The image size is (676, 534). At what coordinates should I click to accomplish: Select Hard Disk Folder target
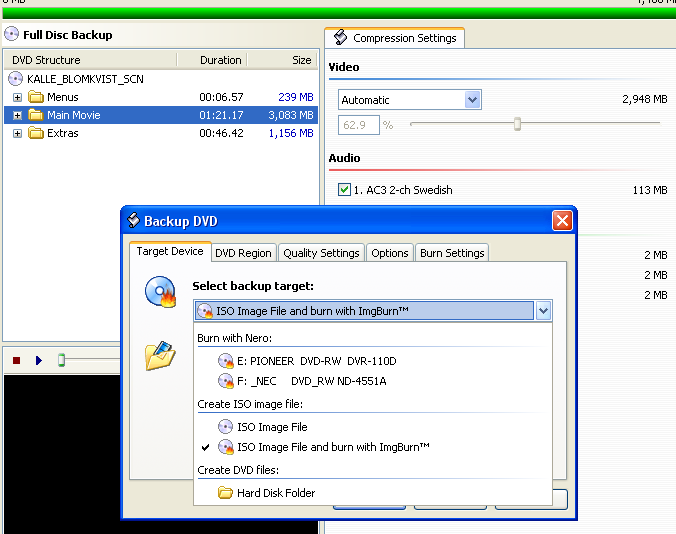pos(275,493)
